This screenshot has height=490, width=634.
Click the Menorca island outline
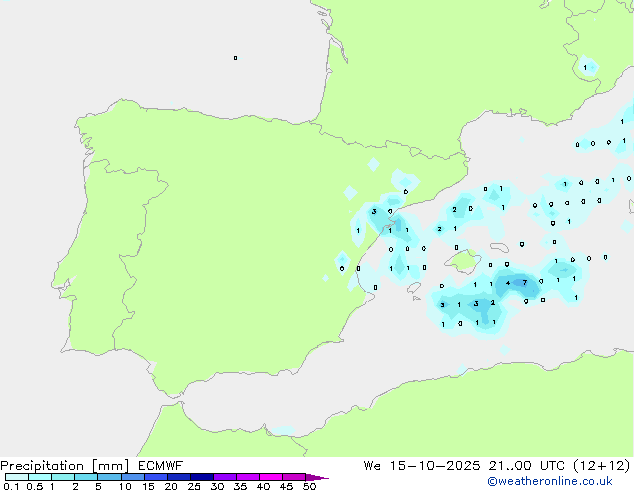coord(499,247)
